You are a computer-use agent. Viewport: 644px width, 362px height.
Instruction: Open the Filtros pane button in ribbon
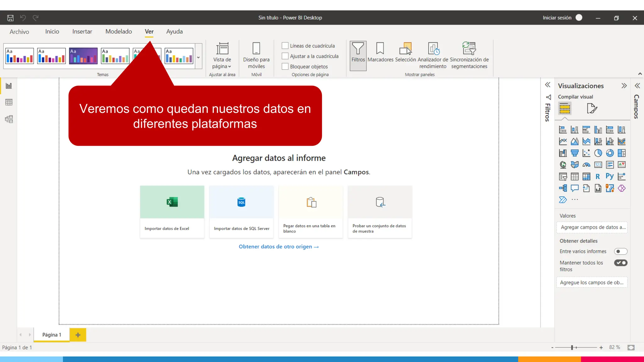358,56
